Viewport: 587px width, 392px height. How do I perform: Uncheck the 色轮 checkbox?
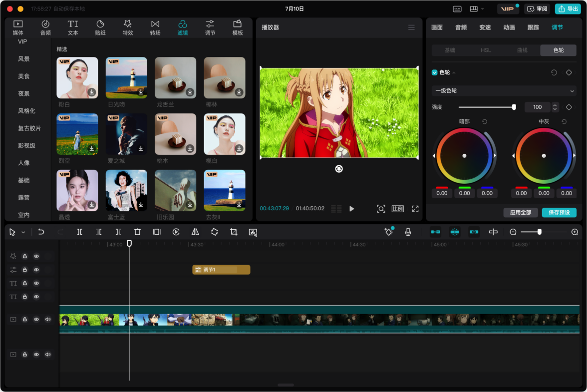[x=434, y=72]
